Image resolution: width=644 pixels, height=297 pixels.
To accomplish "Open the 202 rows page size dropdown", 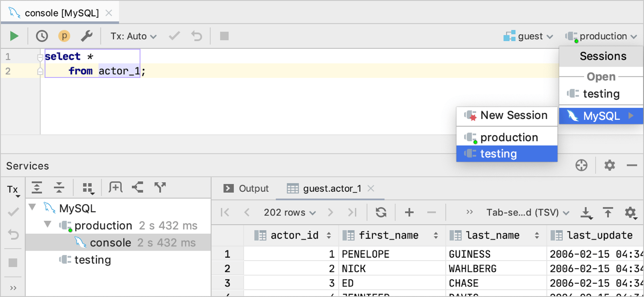I will 290,212.
